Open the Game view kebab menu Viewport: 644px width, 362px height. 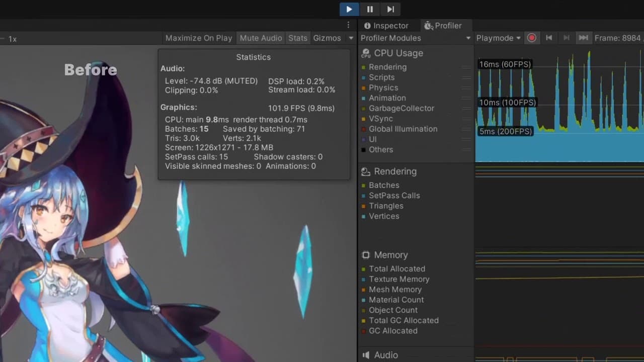click(348, 25)
